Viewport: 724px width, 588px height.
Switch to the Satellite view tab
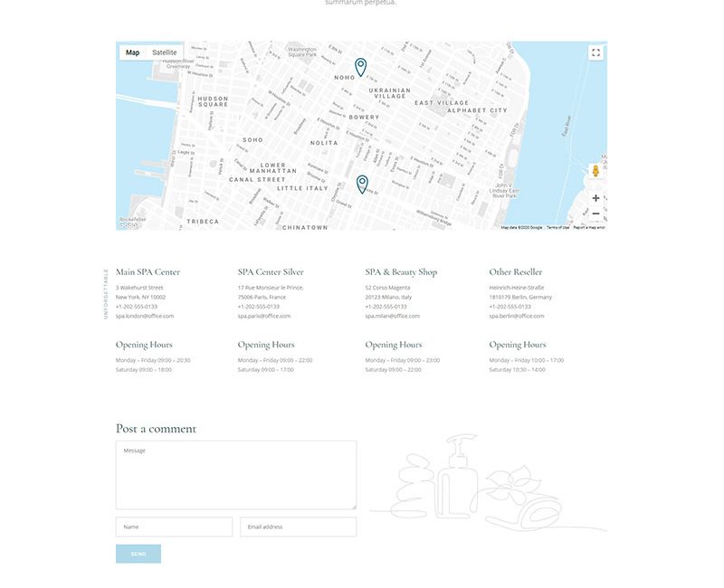(165, 52)
